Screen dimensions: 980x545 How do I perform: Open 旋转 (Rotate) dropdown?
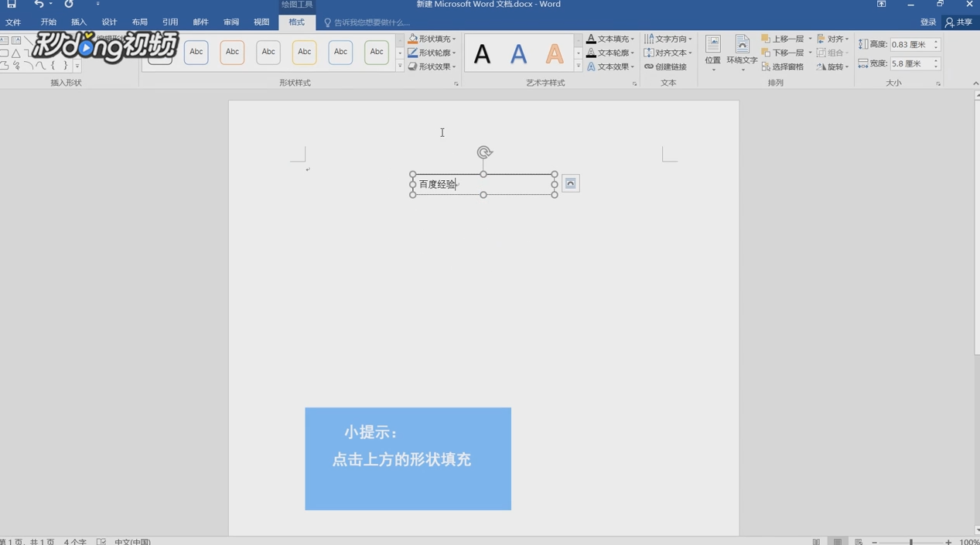[833, 66]
